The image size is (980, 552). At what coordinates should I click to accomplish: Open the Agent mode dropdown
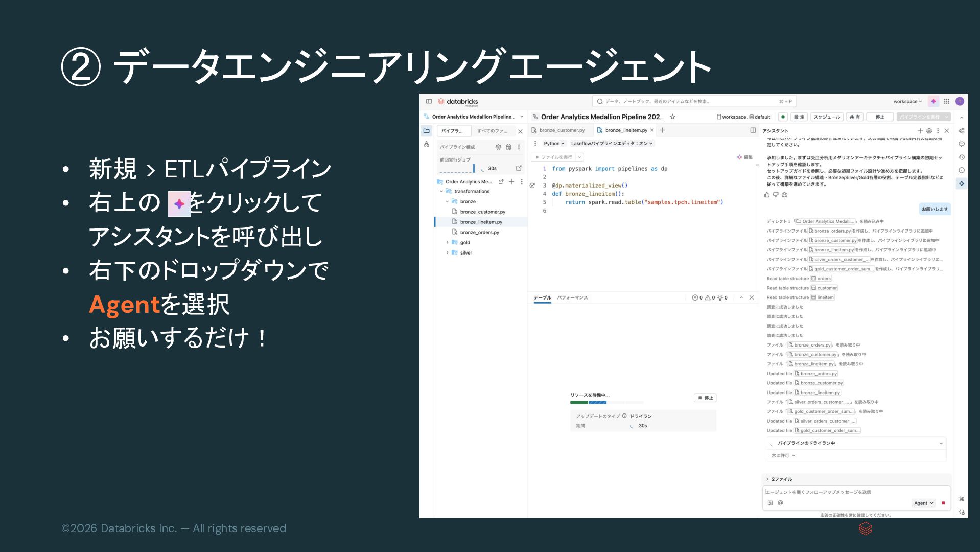923,503
